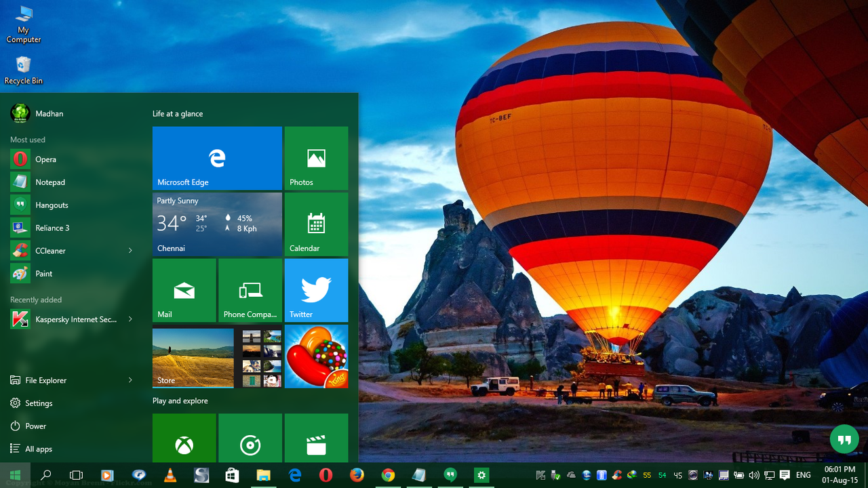
Task: Click the "Recently added" label
Action: [x=36, y=300]
